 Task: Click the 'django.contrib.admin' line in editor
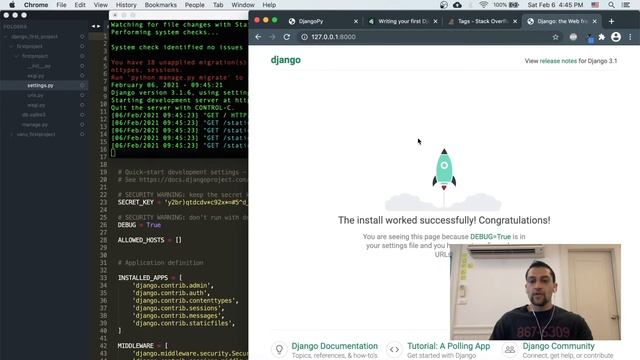click(173, 285)
